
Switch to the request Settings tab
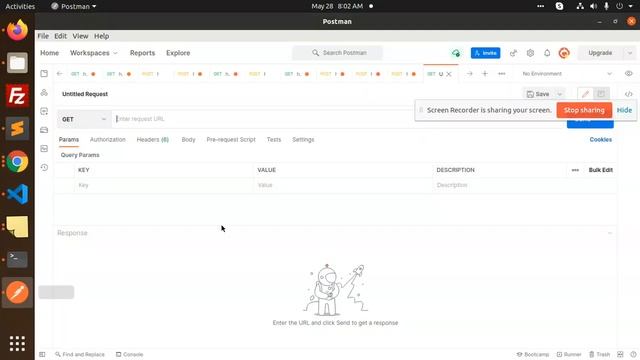303,140
